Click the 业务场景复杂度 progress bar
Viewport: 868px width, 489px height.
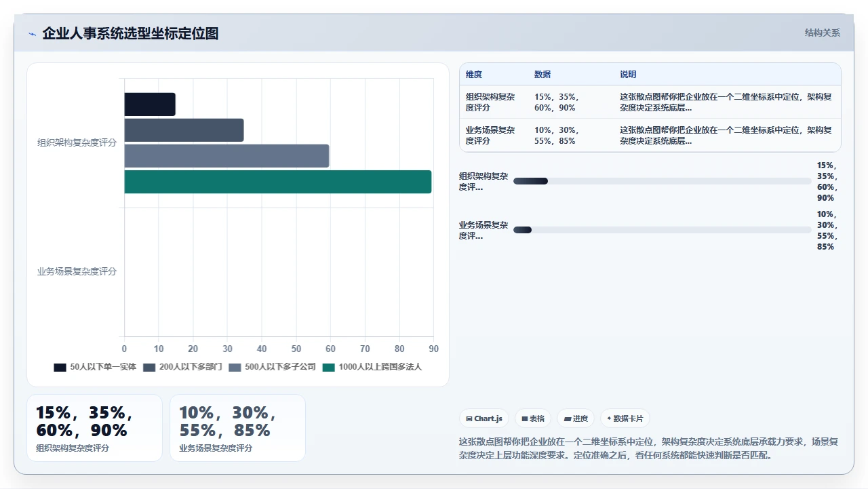[662, 230]
